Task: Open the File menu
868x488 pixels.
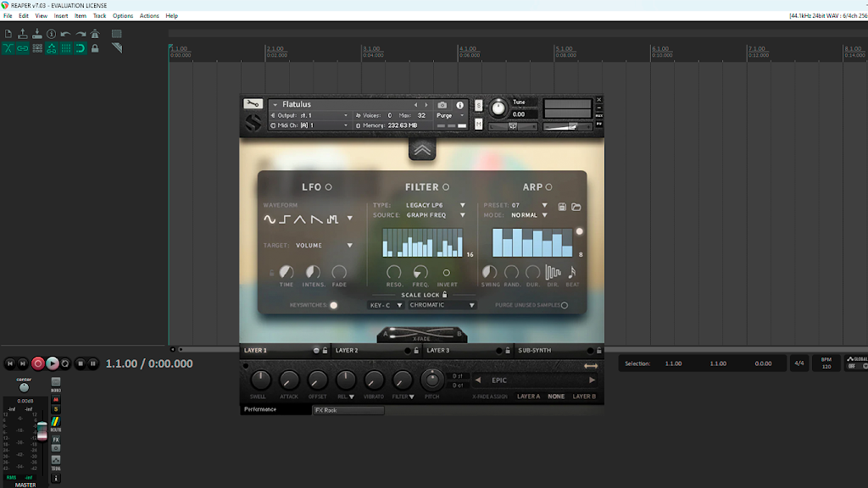Action: (x=8, y=15)
